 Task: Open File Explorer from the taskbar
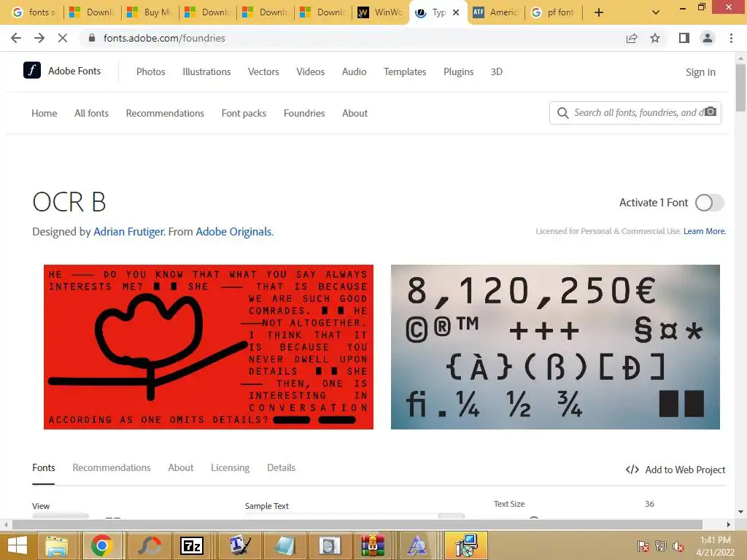(57, 545)
